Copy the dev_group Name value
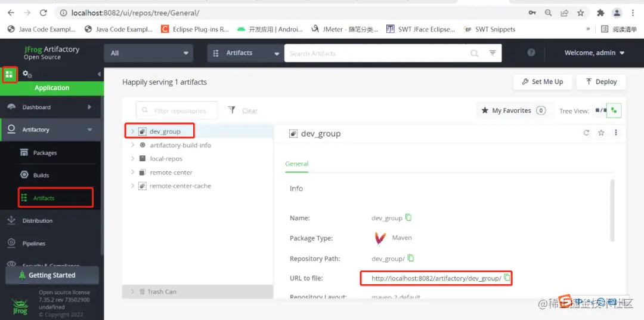This screenshot has height=320, width=644. tap(408, 217)
